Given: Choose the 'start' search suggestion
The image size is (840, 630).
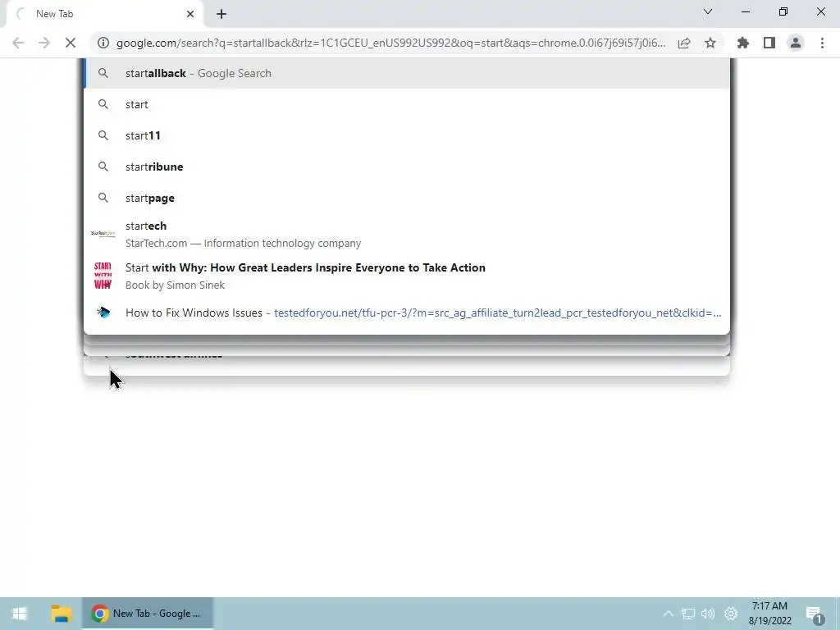Looking at the screenshot, I should (407, 104).
